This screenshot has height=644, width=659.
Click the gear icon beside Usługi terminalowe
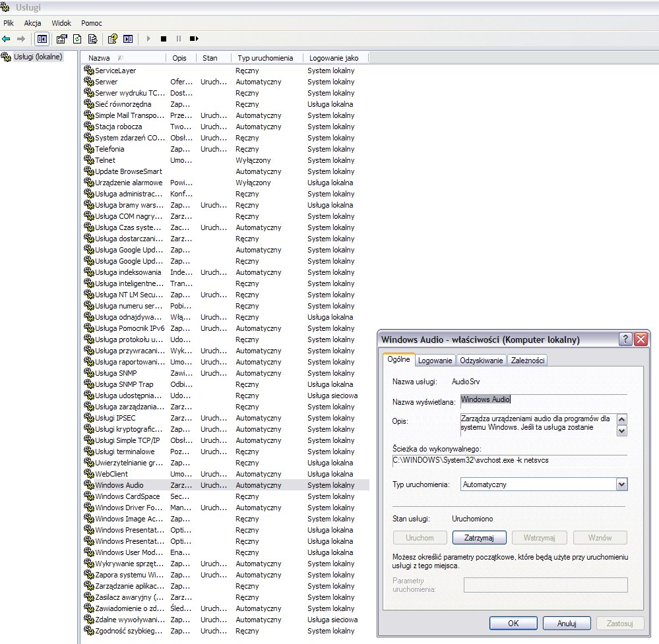pyautogui.click(x=88, y=451)
